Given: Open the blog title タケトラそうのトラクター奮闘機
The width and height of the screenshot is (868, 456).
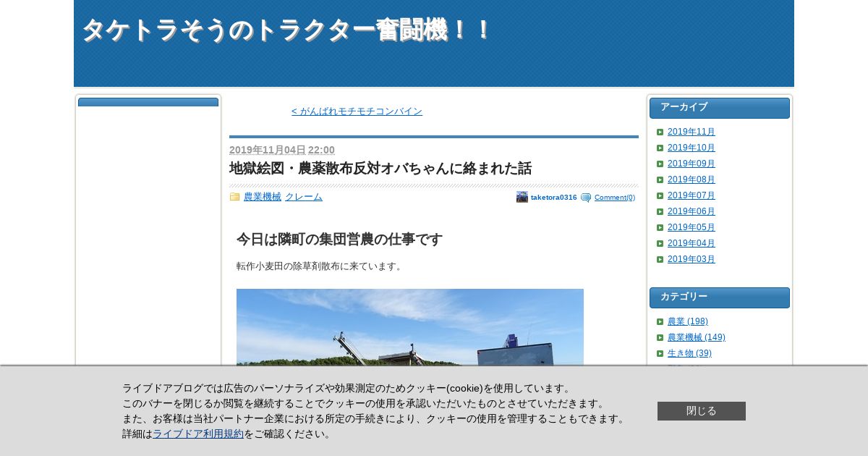Looking at the screenshot, I should pyautogui.click(x=287, y=30).
